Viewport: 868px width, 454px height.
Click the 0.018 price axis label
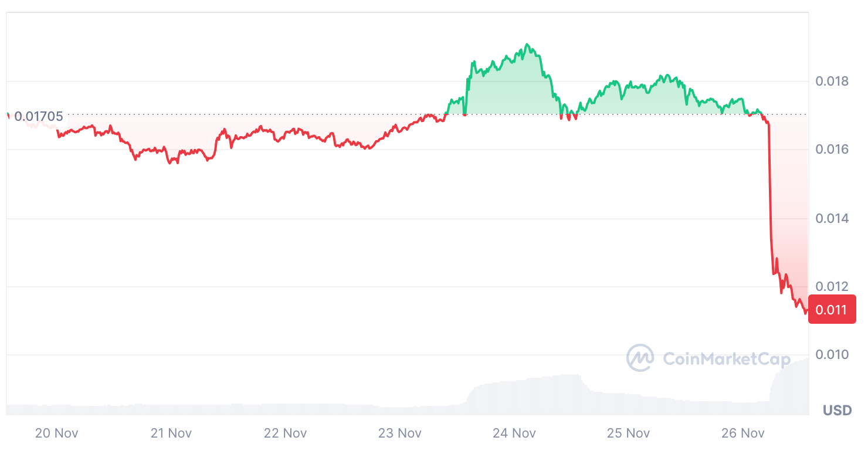(x=832, y=81)
